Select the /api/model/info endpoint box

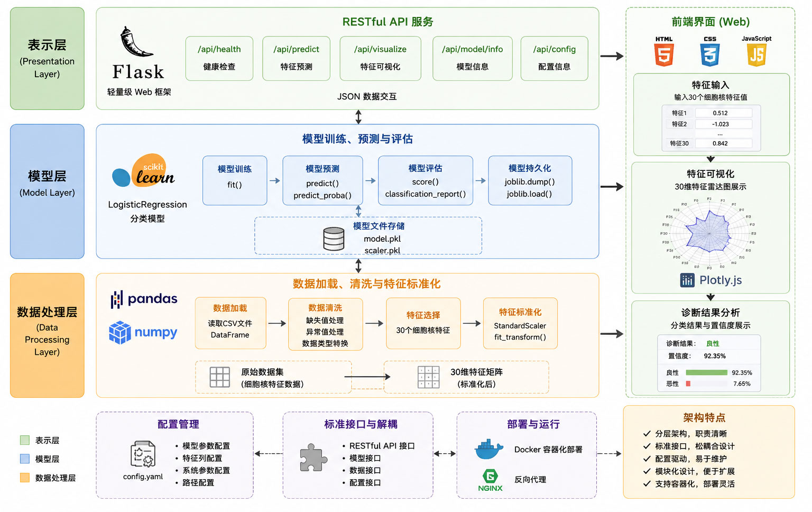[x=473, y=58]
